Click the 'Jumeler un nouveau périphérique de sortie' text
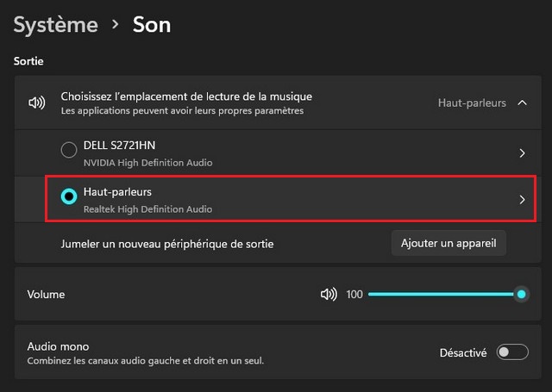 [167, 244]
